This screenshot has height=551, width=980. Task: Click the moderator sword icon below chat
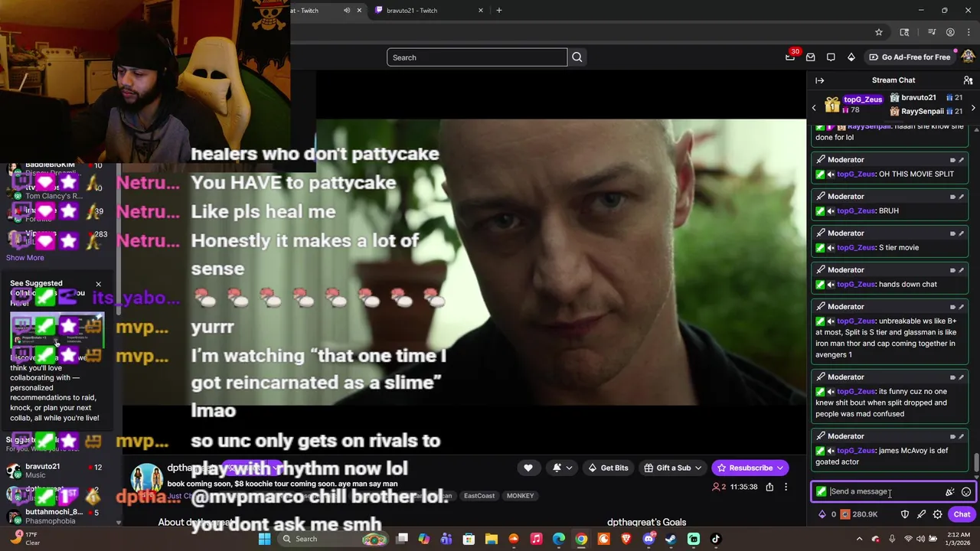(x=921, y=514)
